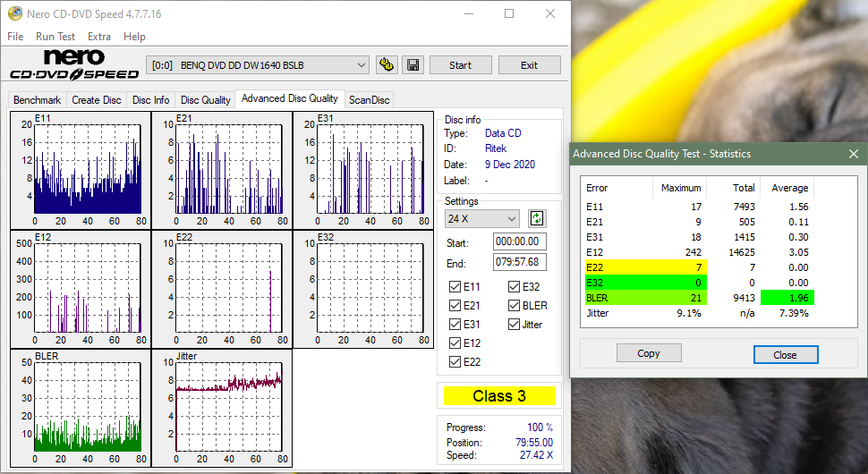Switch to the Create Disc tab
Image resolution: width=868 pixels, height=474 pixels.
pyautogui.click(x=97, y=100)
